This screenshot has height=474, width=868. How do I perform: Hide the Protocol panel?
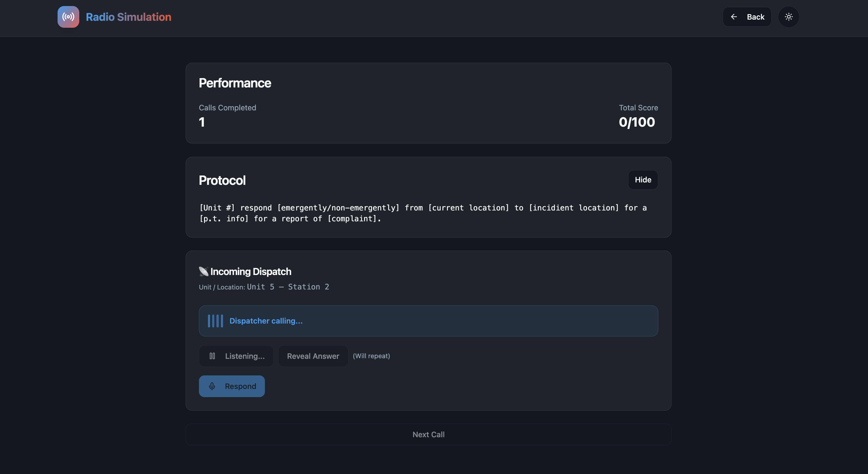pos(643,180)
